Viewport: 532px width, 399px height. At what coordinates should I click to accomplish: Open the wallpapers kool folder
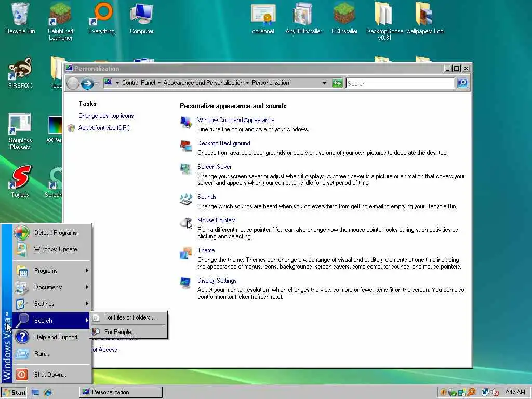pos(425,19)
